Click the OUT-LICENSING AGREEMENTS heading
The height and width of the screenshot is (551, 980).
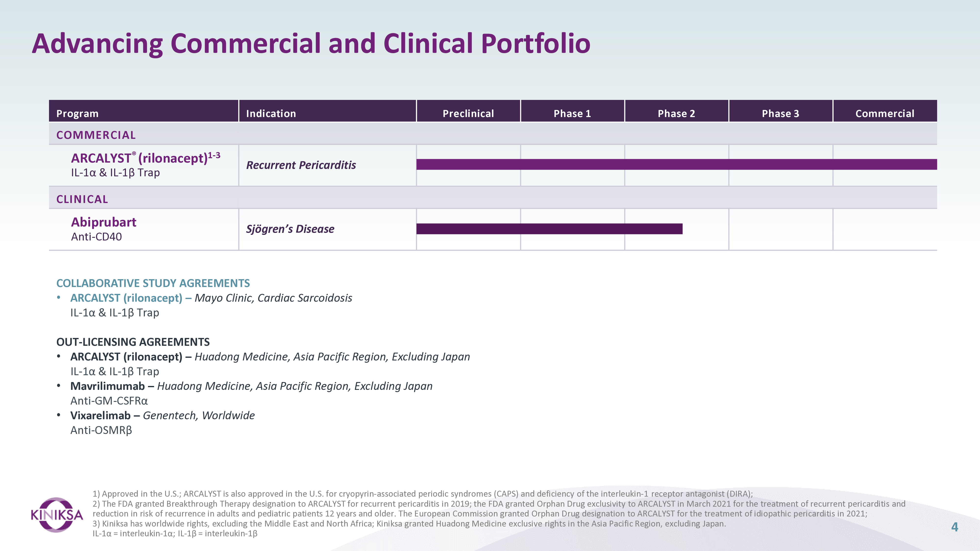click(x=133, y=342)
